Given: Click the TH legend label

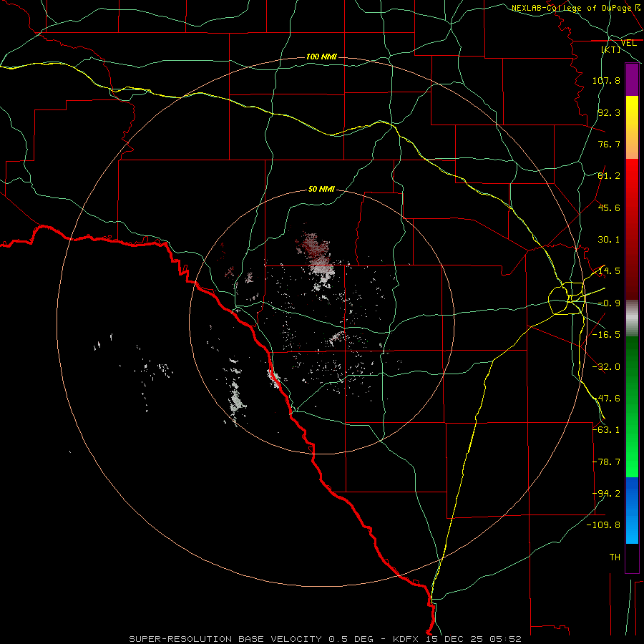Looking at the screenshot, I should point(615,557).
